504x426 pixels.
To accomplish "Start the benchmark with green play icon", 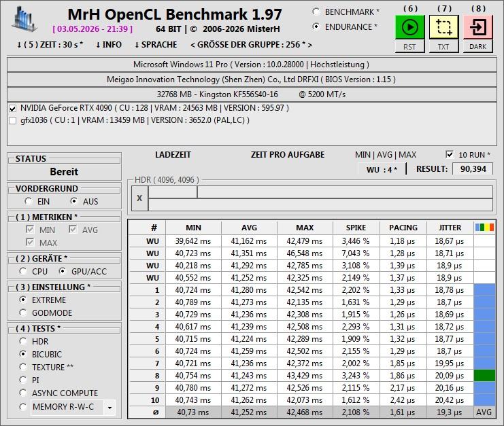I will [x=410, y=27].
